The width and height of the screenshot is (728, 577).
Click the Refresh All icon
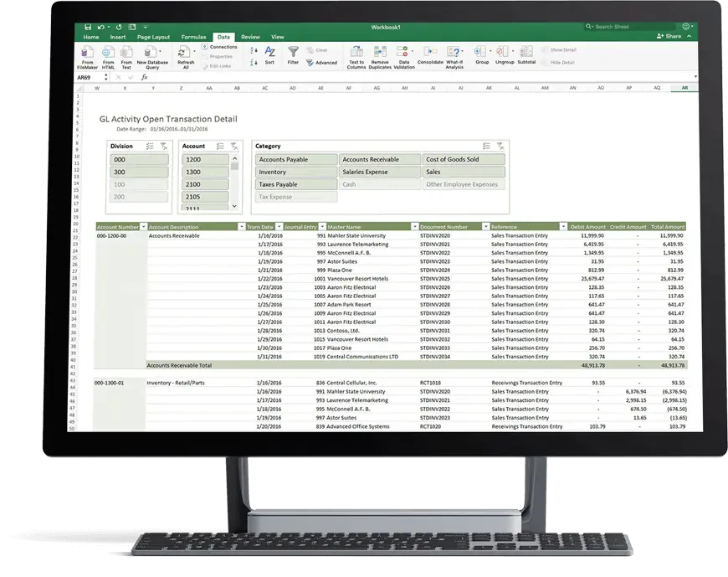[184, 53]
